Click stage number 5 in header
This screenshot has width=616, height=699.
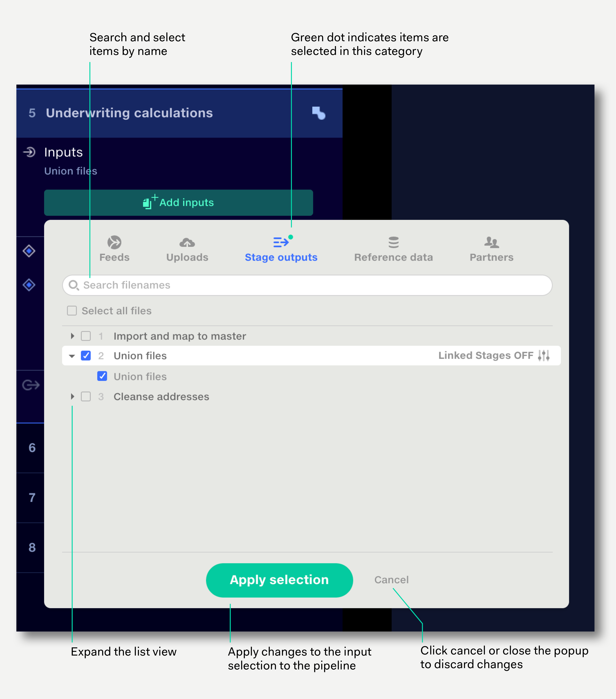pyautogui.click(x=32, y=113)
